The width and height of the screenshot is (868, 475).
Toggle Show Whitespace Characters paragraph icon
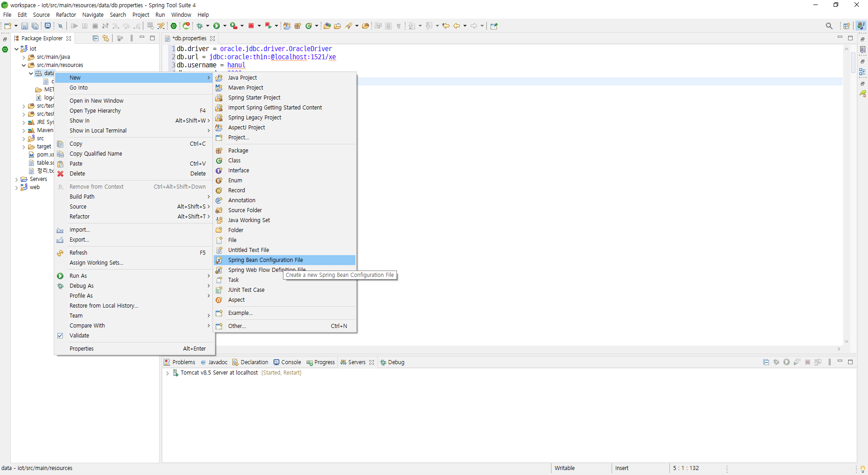click(399, 26)
